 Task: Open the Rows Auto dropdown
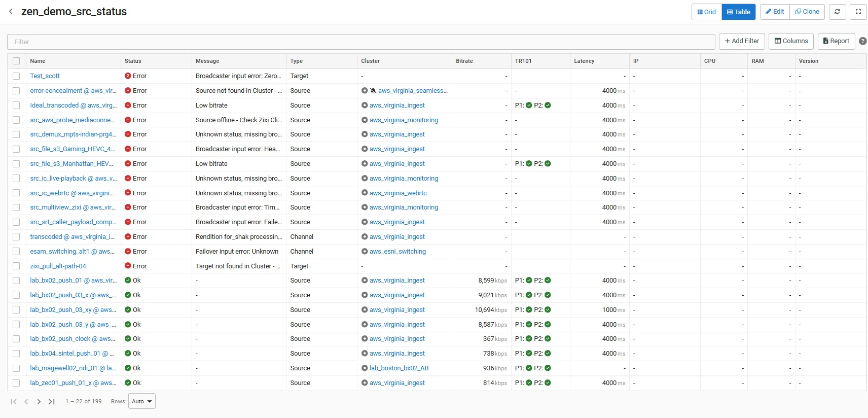tap(142, 401)
